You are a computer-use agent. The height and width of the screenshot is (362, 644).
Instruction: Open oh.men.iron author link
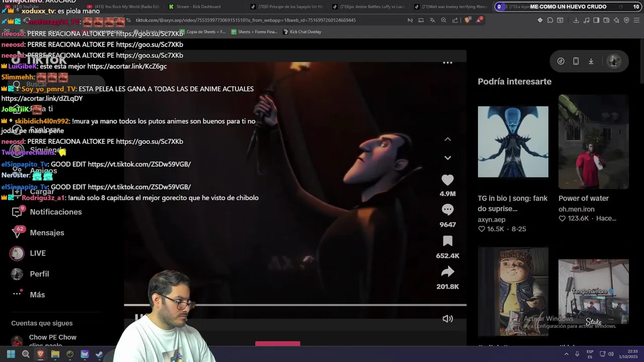(x=577, y=209)
